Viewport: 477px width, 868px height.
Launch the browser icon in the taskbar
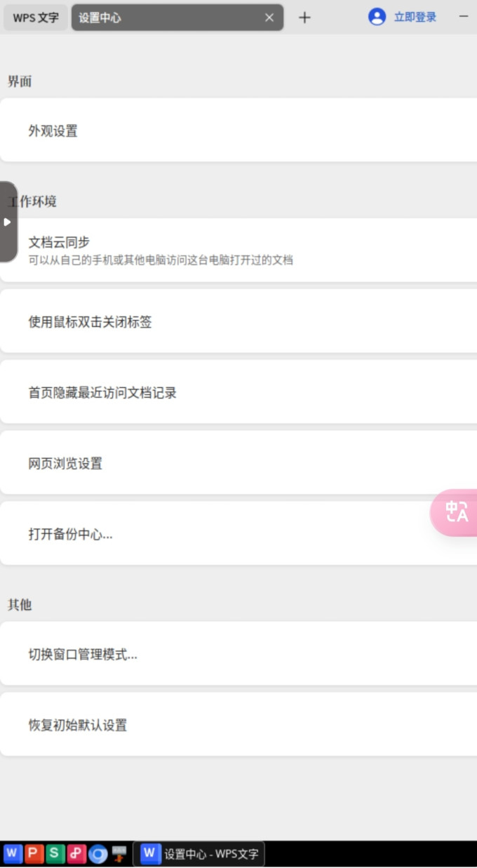(98, 854)
